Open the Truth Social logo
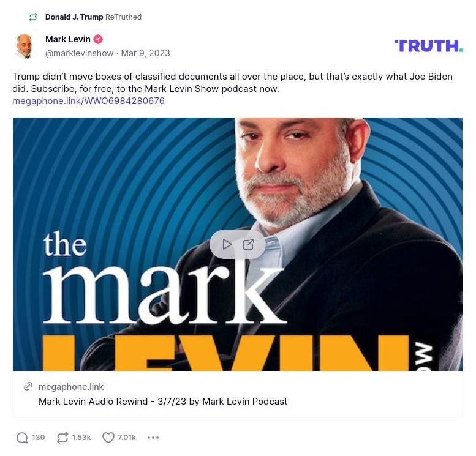This screenshot has height=456, width=476. point(428,46)
